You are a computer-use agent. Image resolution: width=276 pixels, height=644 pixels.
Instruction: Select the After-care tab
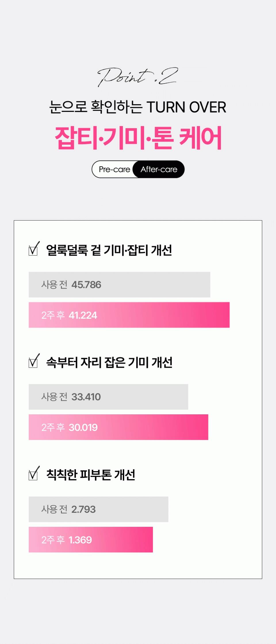159,169
